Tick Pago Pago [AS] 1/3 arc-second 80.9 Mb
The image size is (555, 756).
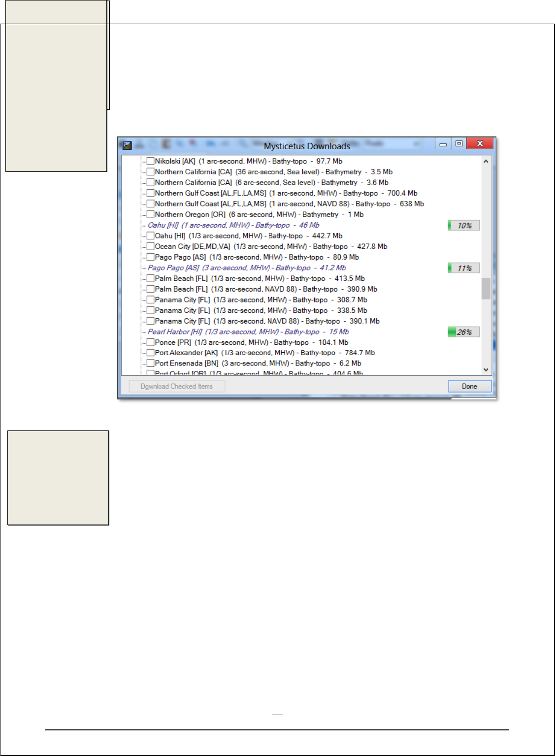[151, 257]
